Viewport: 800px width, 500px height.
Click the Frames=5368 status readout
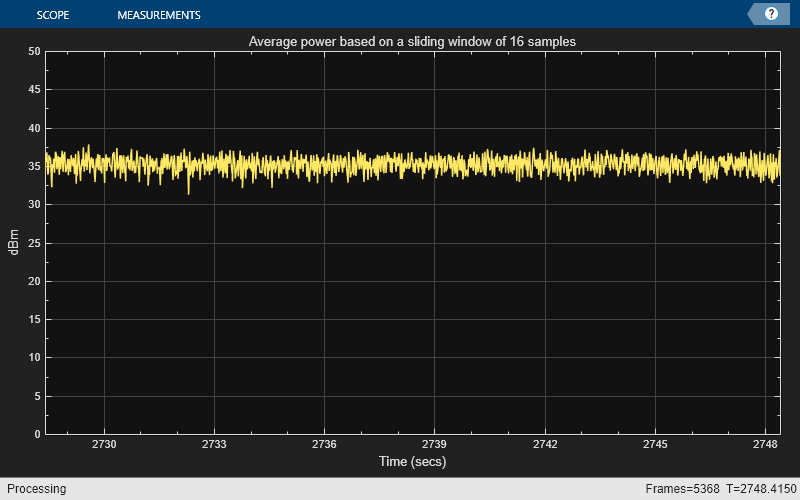(684, 489)
